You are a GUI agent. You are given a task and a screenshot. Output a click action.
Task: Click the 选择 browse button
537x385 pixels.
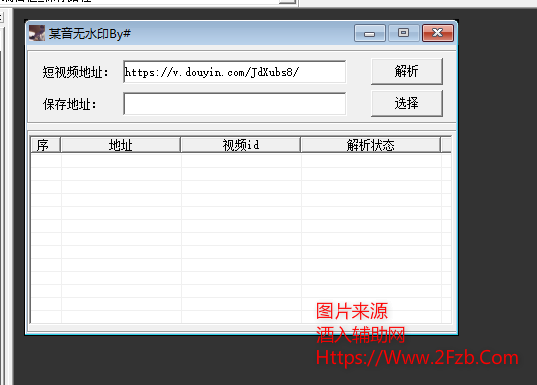[407, 103]
